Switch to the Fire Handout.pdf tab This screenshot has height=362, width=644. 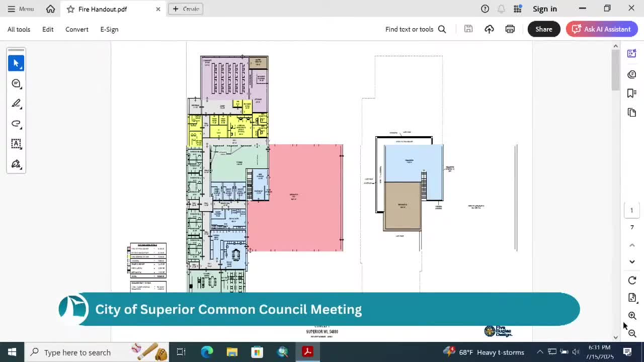pos(103,9)
